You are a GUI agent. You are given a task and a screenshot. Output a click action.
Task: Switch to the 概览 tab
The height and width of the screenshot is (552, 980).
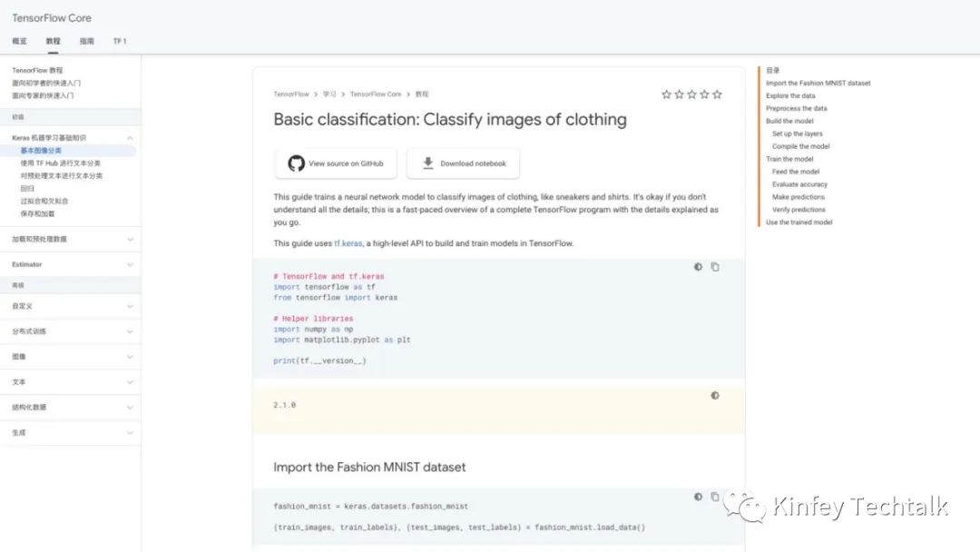tap(19, 41)
